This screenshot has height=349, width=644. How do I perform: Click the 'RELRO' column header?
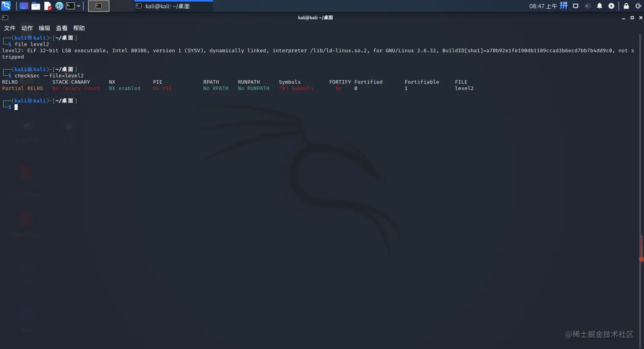click(x=10, y=82)
